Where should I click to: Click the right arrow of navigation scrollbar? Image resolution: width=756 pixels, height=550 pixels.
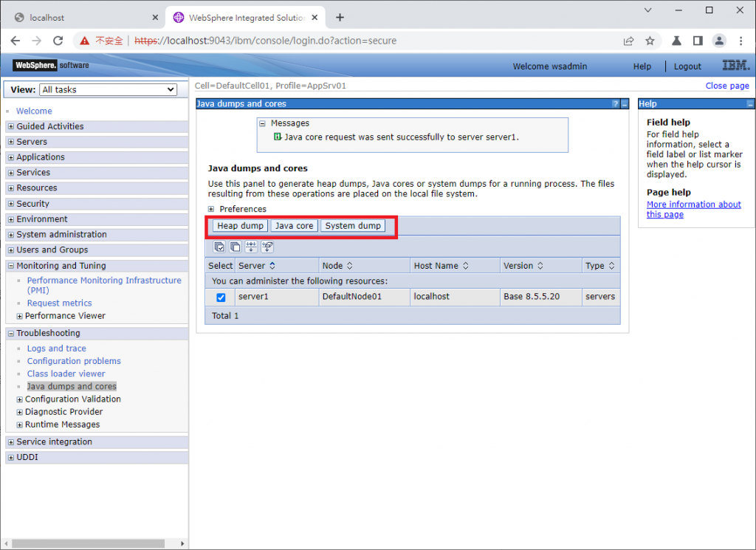(182, 543)
